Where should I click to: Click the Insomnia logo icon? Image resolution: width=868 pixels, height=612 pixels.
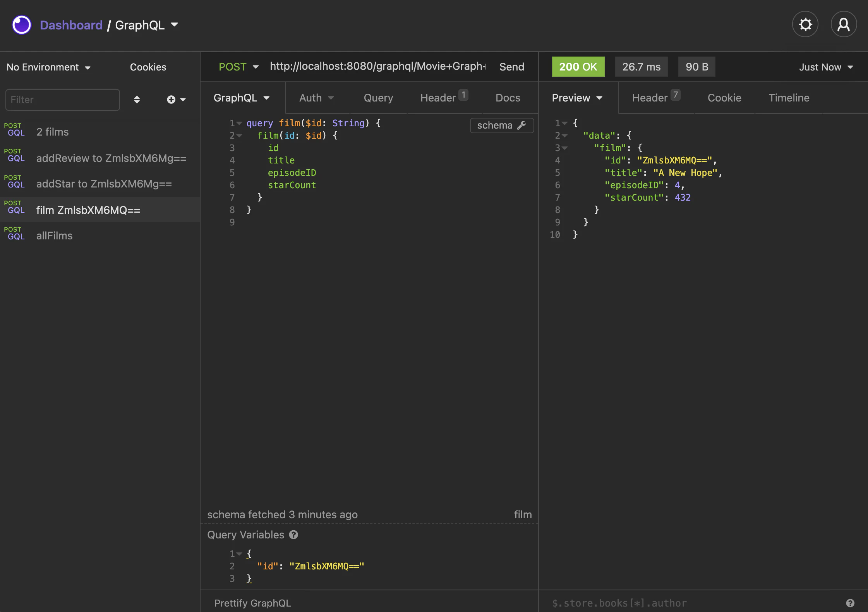coord(21,25)
